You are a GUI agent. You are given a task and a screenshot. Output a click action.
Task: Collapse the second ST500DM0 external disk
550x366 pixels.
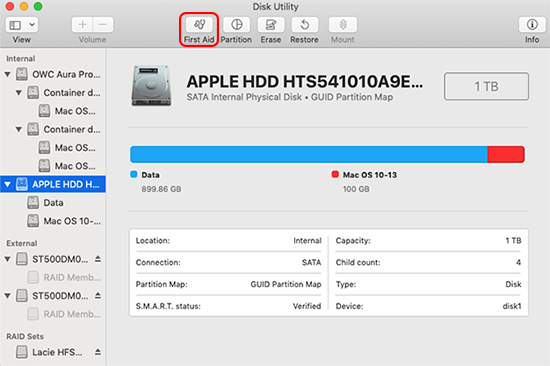pyautogui.click(x=7, y=296)
